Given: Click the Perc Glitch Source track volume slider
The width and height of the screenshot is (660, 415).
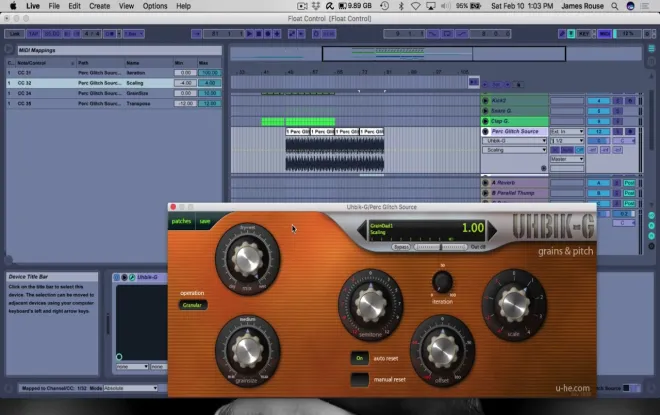Looking at the screenshot, I should (x=599, y=141).
